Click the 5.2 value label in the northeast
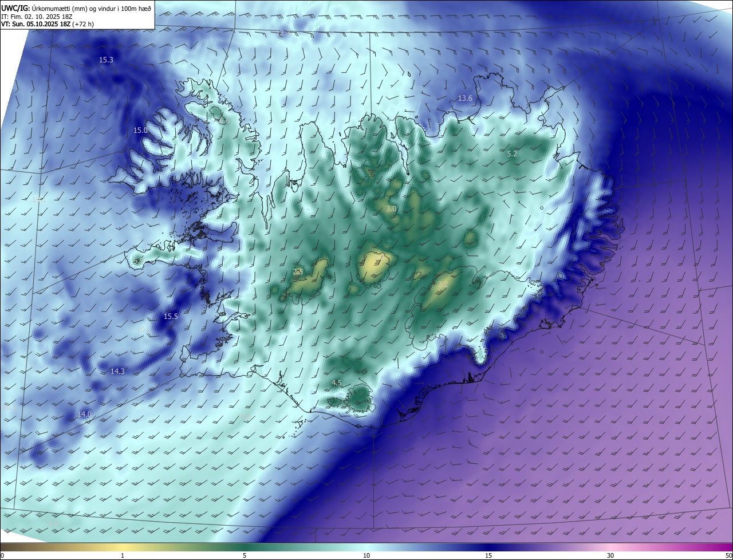 tap(512, 154)
